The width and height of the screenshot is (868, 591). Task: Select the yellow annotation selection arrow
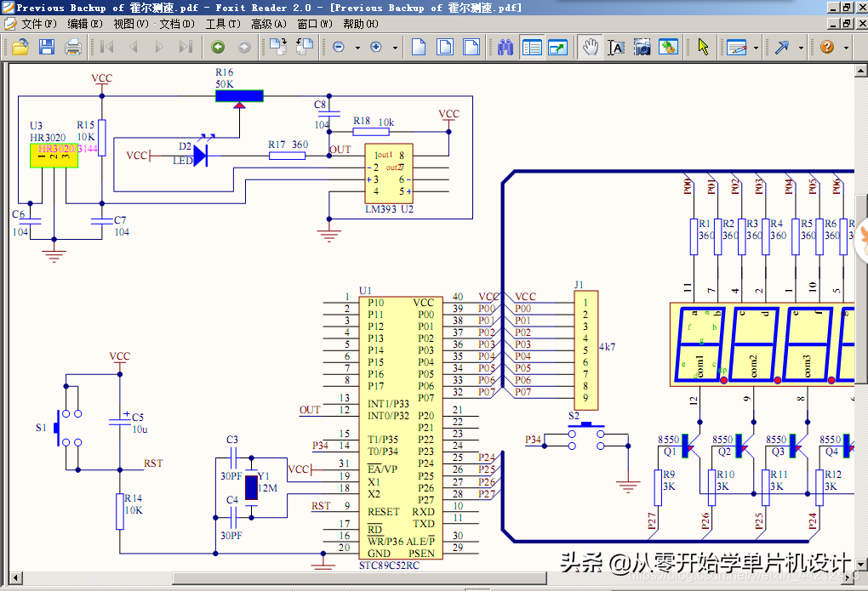point(703,47)
